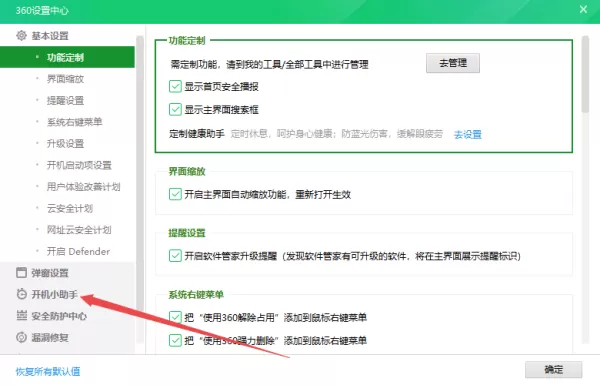The height and width of the screenshot is (385, 600).
Task: Click the 提醒设置 section heading
Action: [187, 233]
